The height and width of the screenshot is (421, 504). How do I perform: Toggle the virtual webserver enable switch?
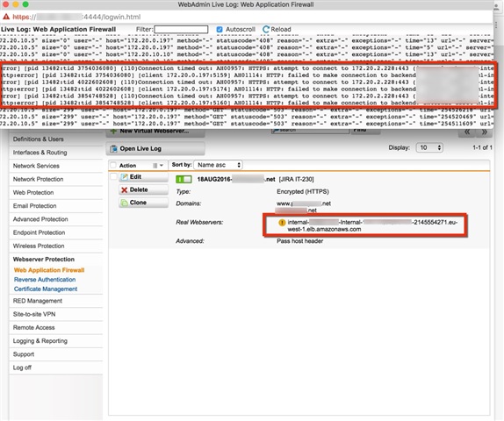click(184, 179)
